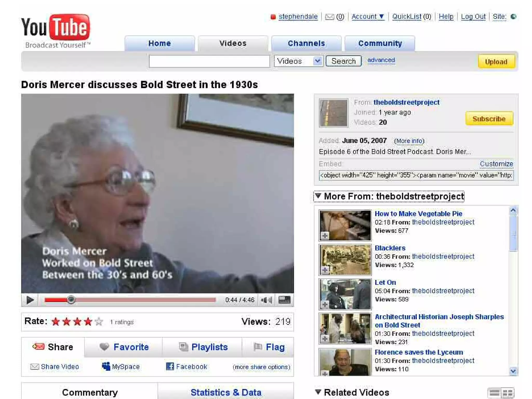
Task: Collapse More From theboldstreetproject section
Action: [x=318, y=196]
